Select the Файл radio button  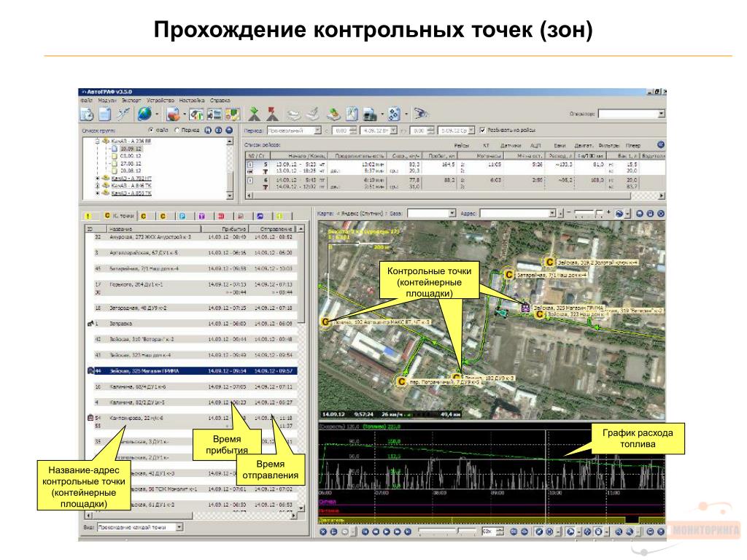coord(152,130)
